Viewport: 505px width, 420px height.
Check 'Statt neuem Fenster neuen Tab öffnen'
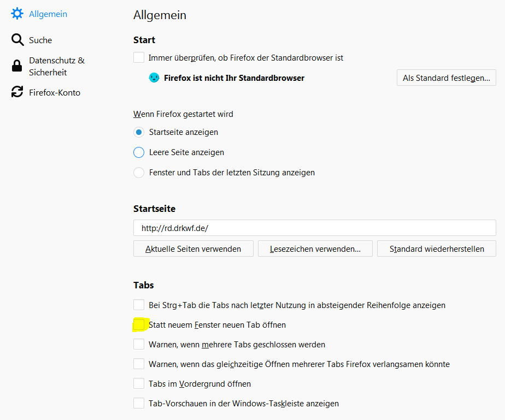[139, 325]
